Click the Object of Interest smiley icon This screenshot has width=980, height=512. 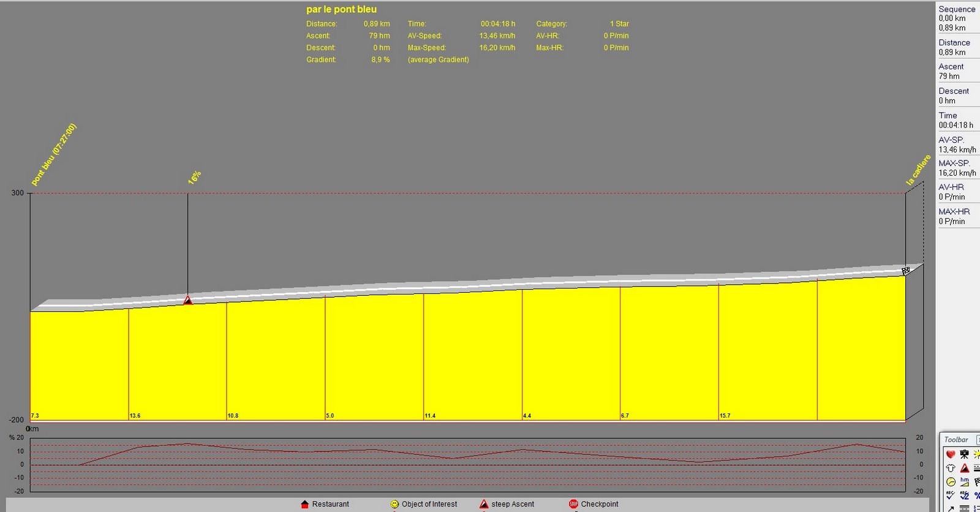click(x=394, y=504)
